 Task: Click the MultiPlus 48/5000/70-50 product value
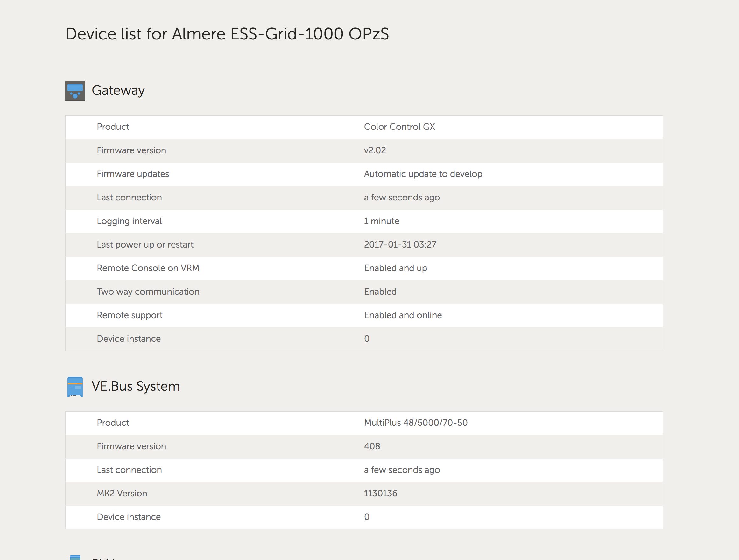pyautogui.click(x=416, y=423)
